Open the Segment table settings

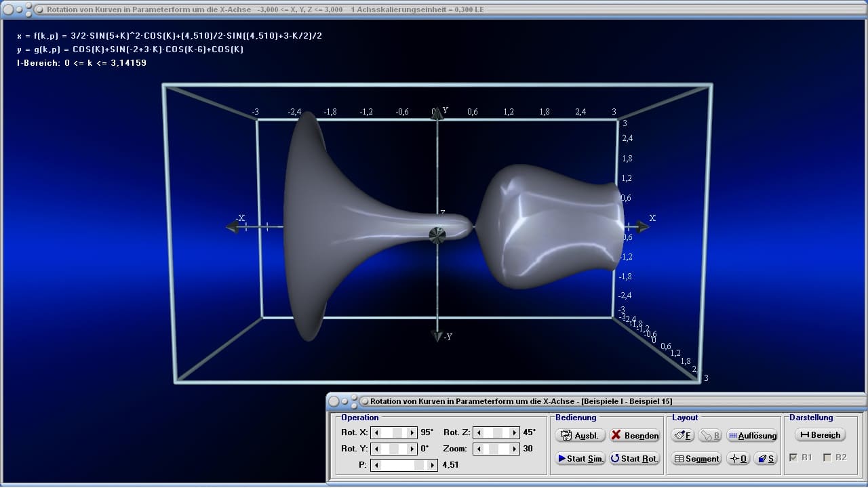click(696, 459)
